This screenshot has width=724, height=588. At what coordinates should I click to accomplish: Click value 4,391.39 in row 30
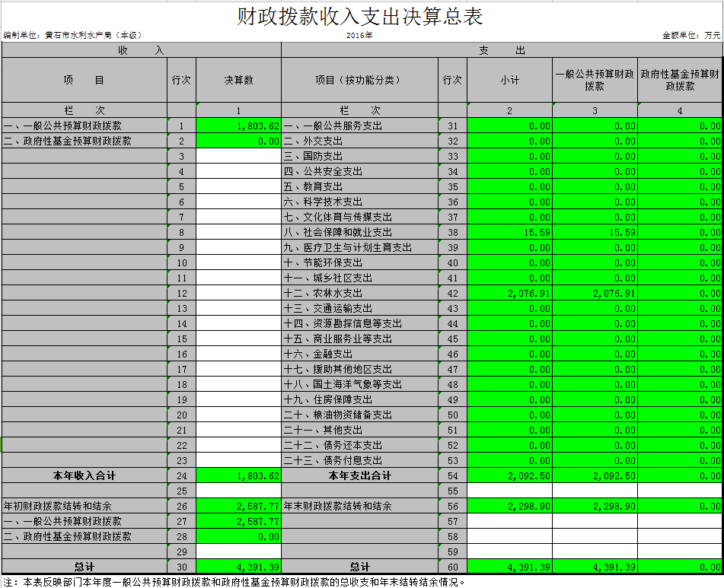click(x=239, y=567)
